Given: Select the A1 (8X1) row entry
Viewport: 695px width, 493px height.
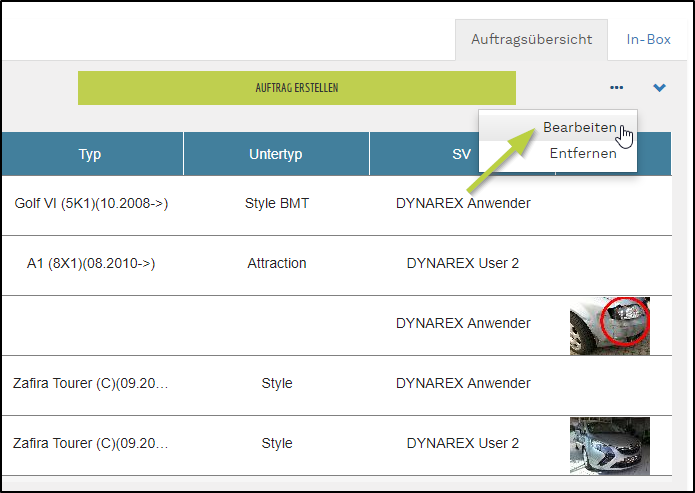Looking at the screenshot, I should pyautogui.click(x=91, y=264).
